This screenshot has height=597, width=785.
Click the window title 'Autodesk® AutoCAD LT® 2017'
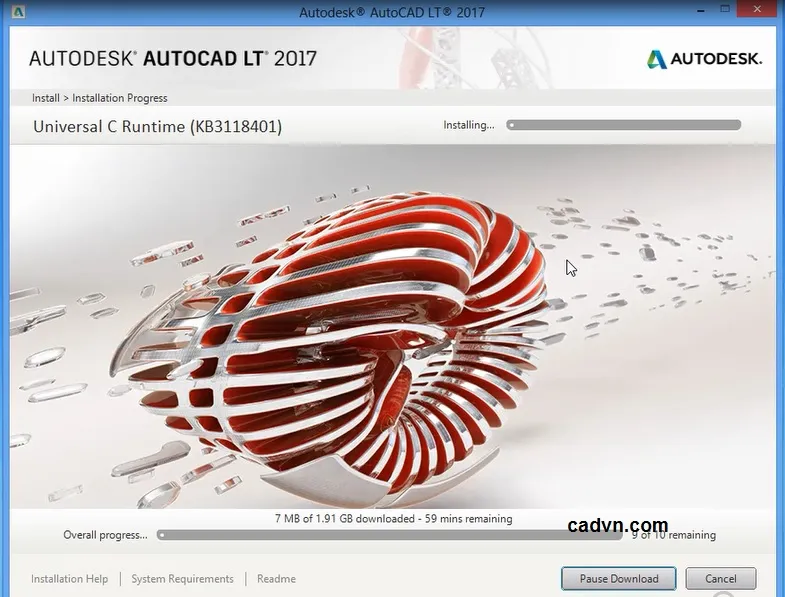click(392, 12)
